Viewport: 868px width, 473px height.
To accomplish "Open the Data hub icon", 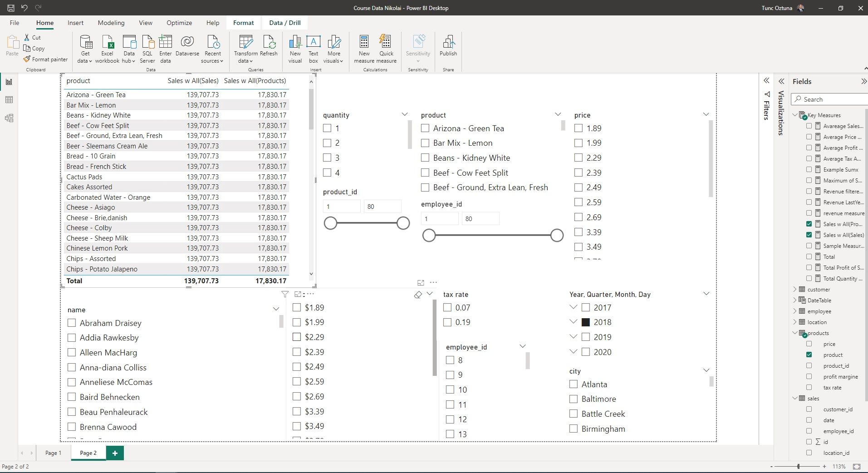I will (x=129, y=49).
